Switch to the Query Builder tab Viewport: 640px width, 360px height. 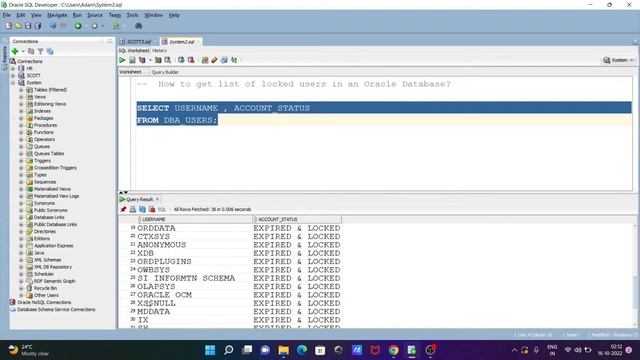click(x=165, y=72)
